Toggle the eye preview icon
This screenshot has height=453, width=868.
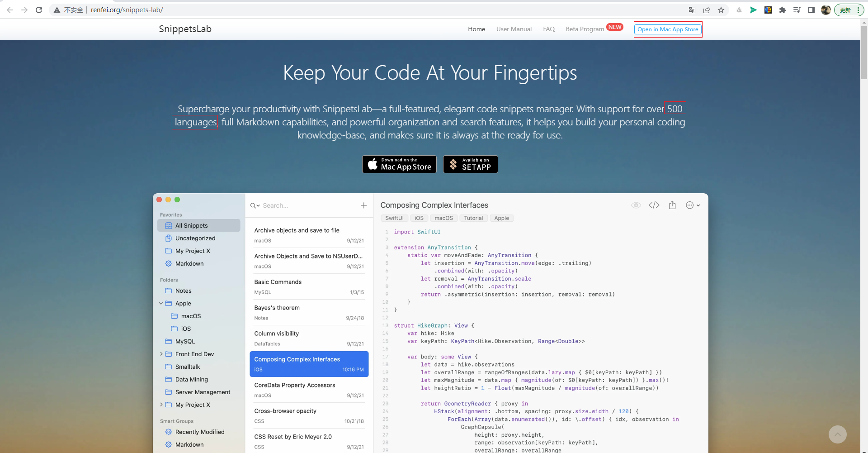coord(636,205)
